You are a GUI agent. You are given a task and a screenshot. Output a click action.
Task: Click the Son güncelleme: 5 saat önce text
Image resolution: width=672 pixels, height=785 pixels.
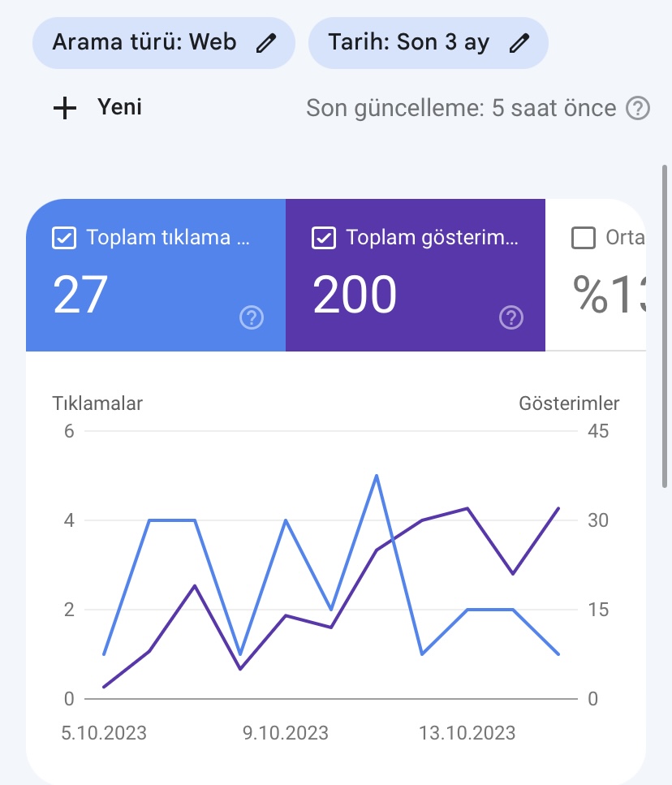[461, 108]
